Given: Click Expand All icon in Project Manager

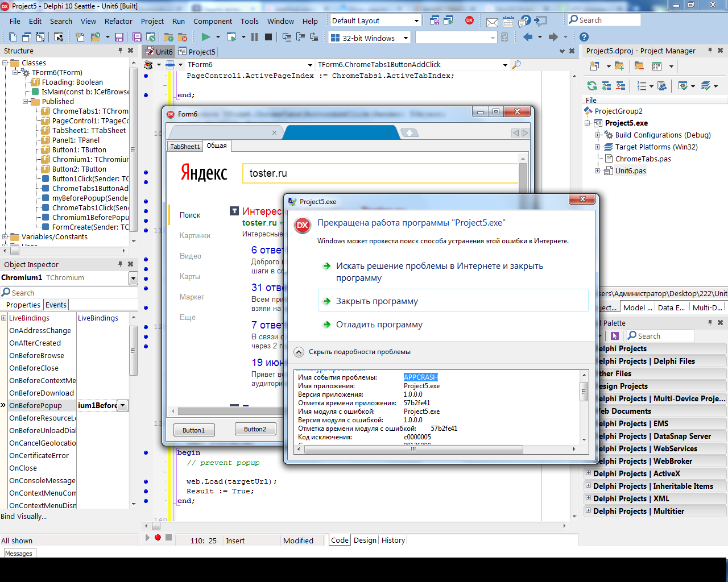Looking at the screenshot, I should [x=606, y=86].
